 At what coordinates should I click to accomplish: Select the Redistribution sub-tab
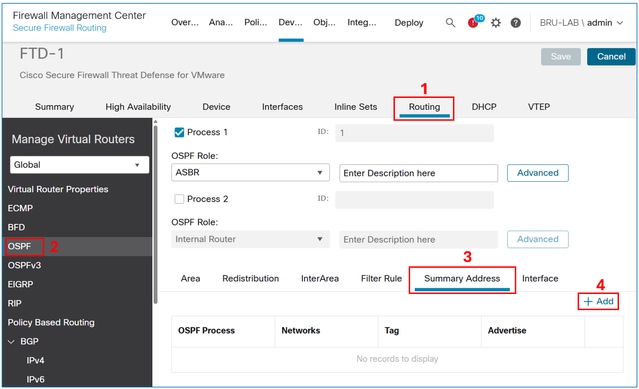pyautogui.click(x=251, y=279)
